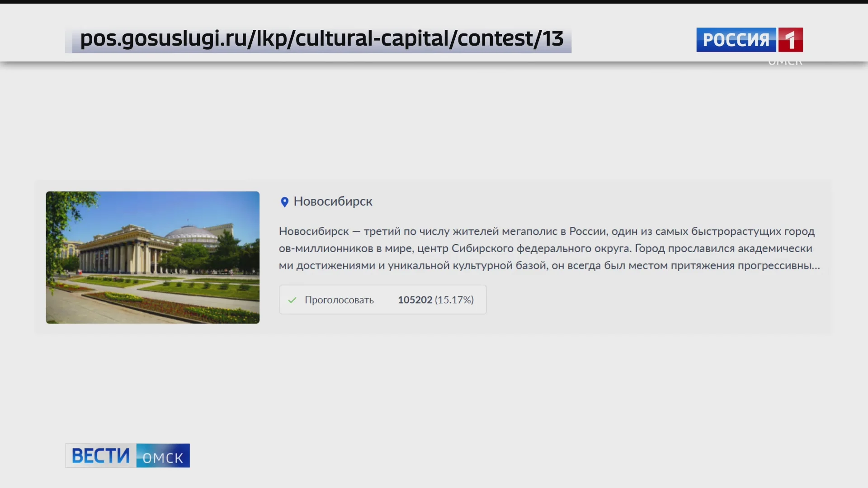Click the 105202 vote count

pyautogui.click(x=415, y=300)
